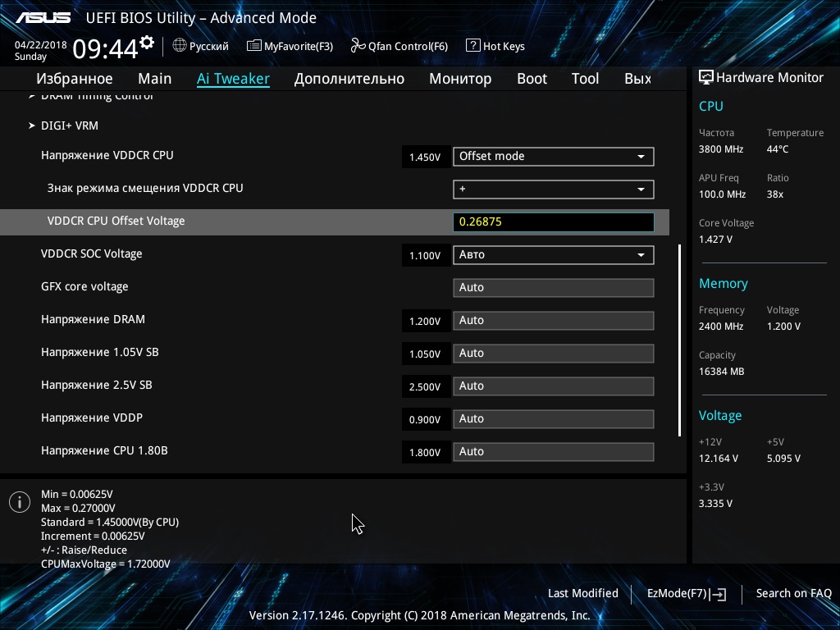Click the Hot Keys question mark icon

(472, 46)
